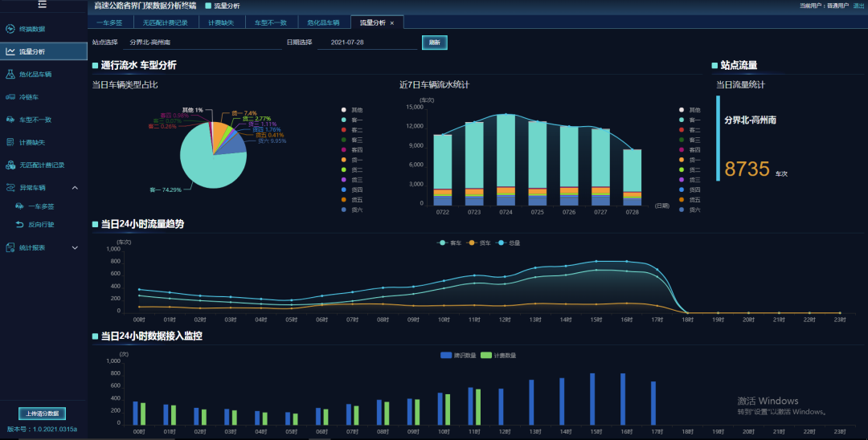Collapse the sidebar with the hamburger icon
The image size is (868, 440).
(42, 5)
